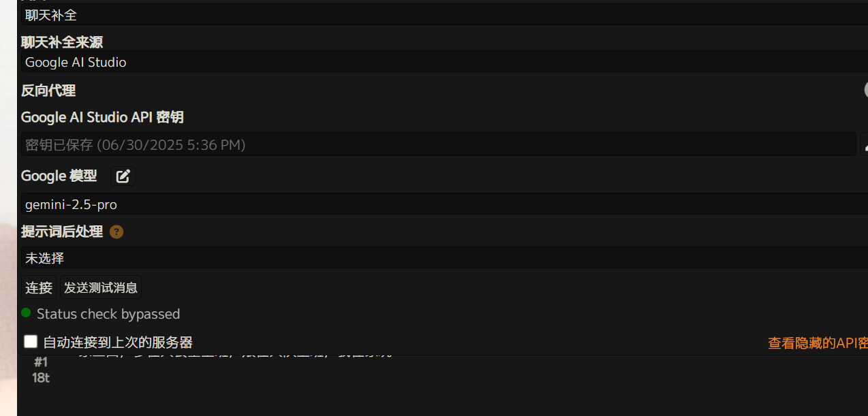Open the 未选择 post-processing dropdown
This screenshot has height=416, width=868.
pos(443,258)
